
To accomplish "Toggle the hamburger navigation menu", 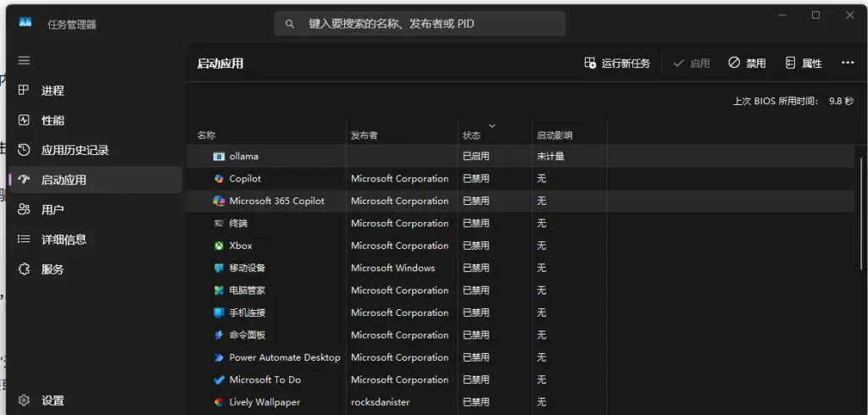I will pyautogui.click(x=24, y=60).
